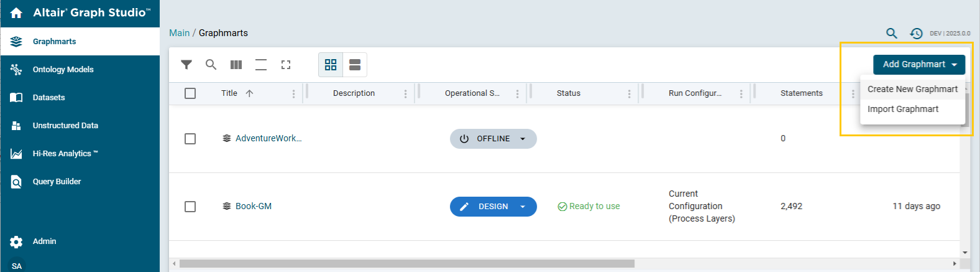Toggle fullscreen table view icon
This screenshot has height=272, width=980.
tap(286, 65)
